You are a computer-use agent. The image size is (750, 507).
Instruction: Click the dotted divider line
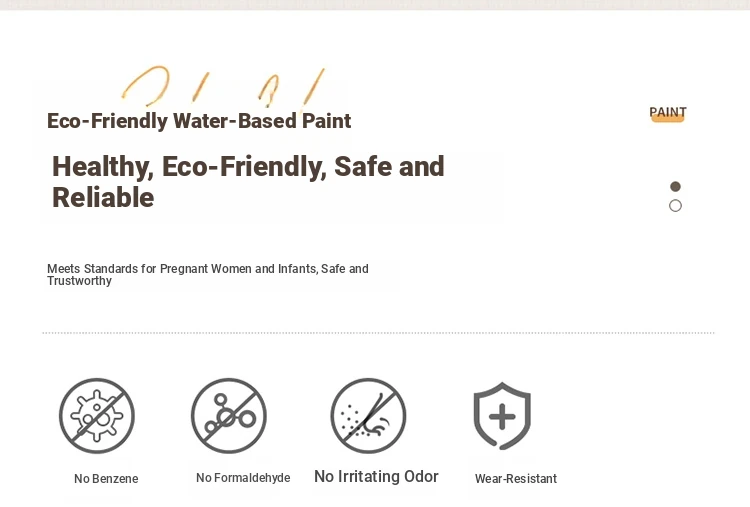pyautogui.click(x=378, y=332)
